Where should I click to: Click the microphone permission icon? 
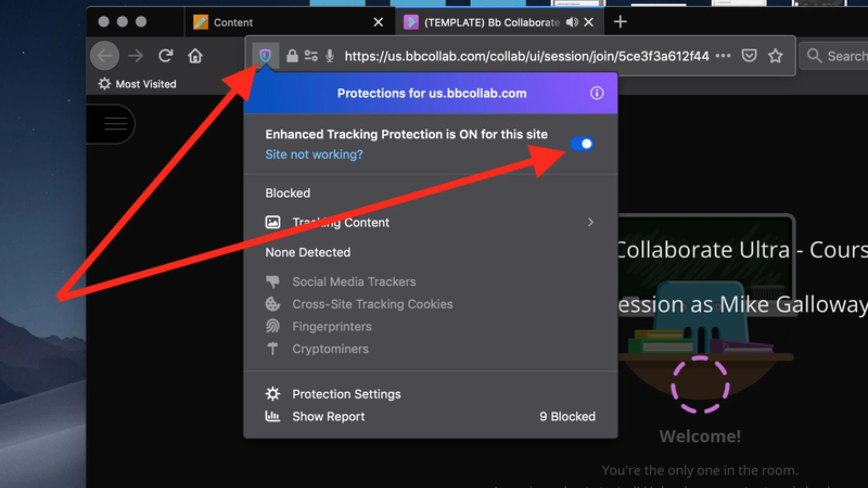pos(330,55)
